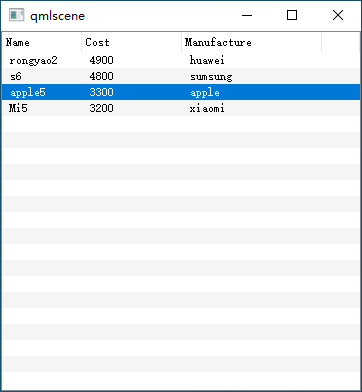Select the rongyao2 name cell
Image resolution: width=362 pixels, height=392 pixels.
click(x=33, y=61)
